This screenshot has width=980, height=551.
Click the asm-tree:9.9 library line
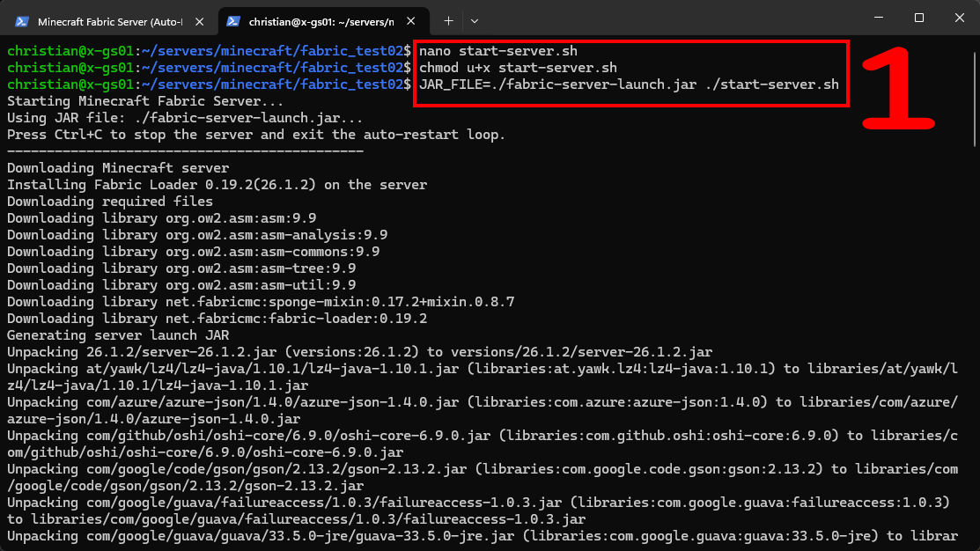(x=181, y=268)
